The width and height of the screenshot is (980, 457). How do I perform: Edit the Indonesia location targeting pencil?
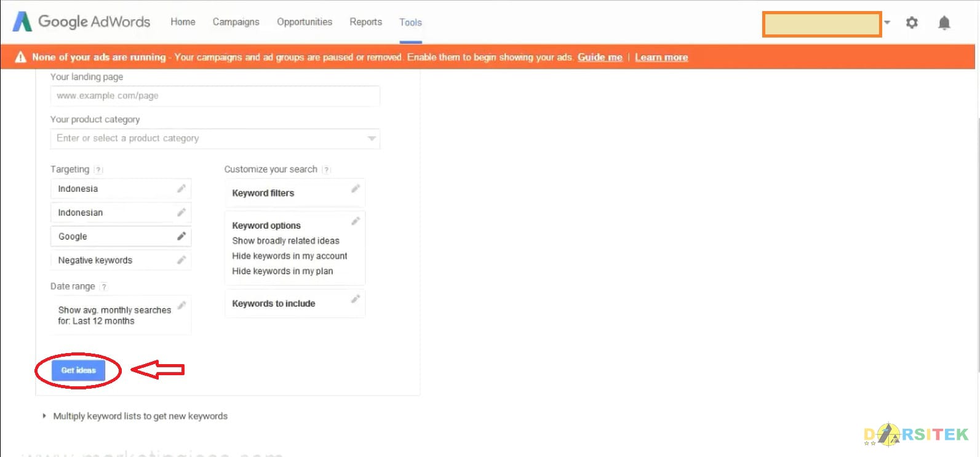(x=181, y=189)
